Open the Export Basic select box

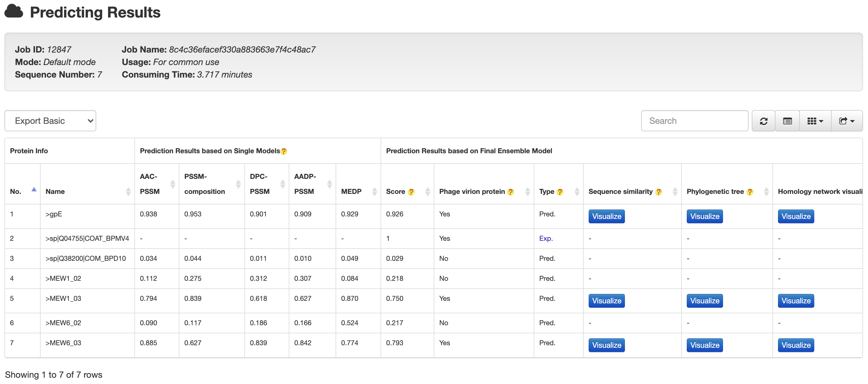point(50,121)
